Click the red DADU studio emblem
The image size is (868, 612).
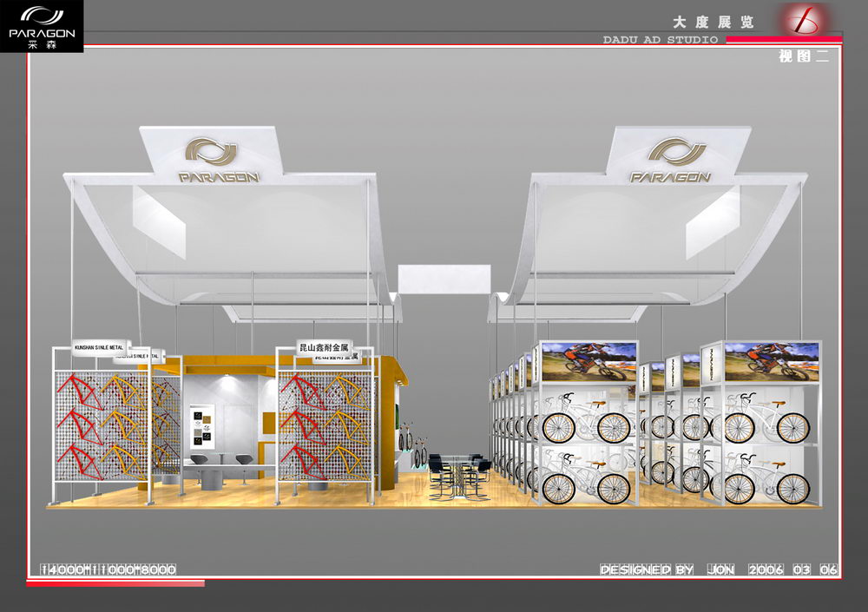[x=806, y=19]
